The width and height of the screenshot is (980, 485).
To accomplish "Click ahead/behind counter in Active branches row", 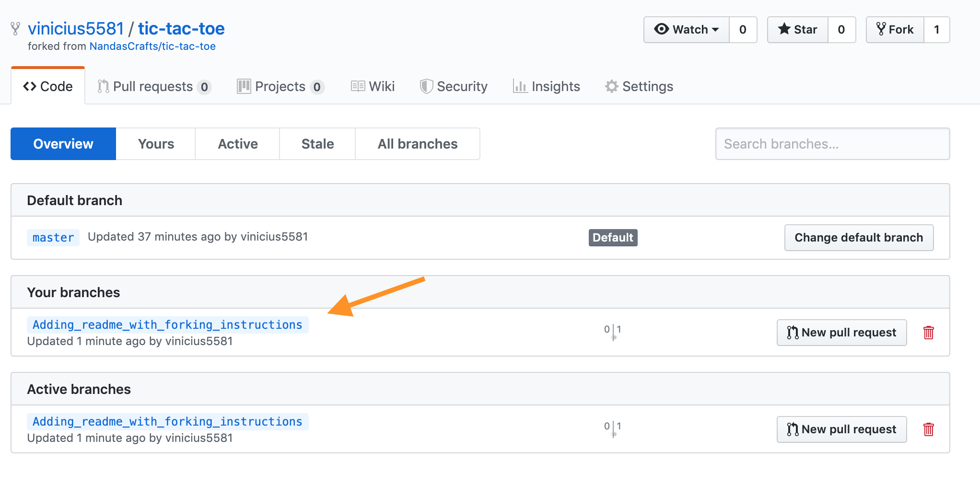I will click(613, 428).
